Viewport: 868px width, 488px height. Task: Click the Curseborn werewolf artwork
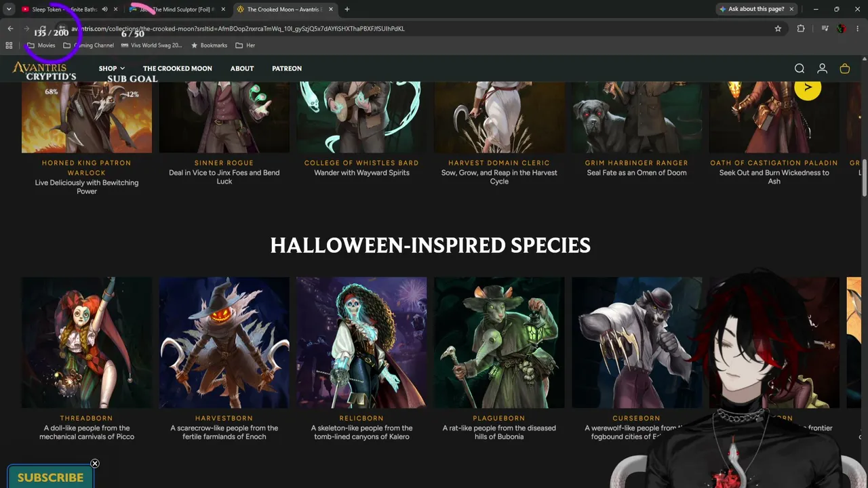[637, 342]
